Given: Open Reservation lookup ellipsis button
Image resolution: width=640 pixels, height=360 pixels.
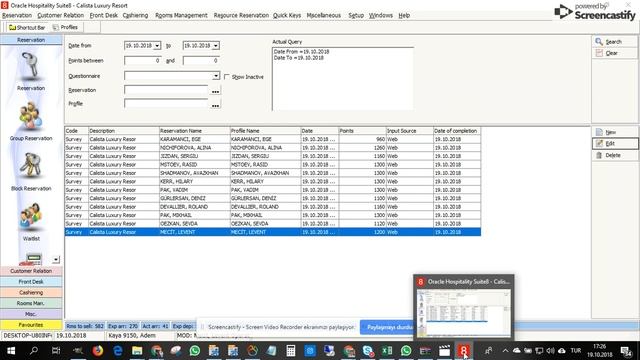Looking at the screenshot, I should (x=215, y=91).
